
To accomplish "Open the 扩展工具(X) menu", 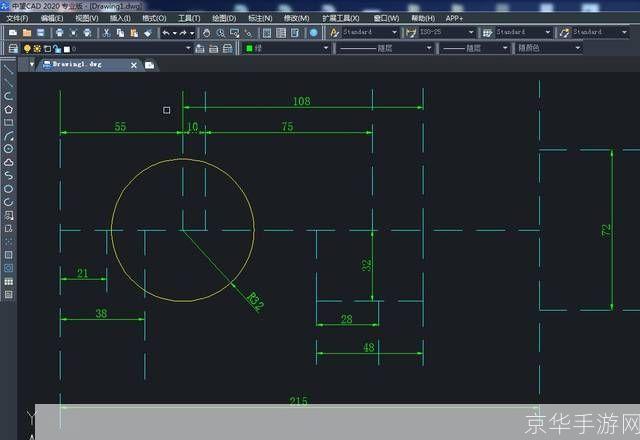I will click(341, 18).
